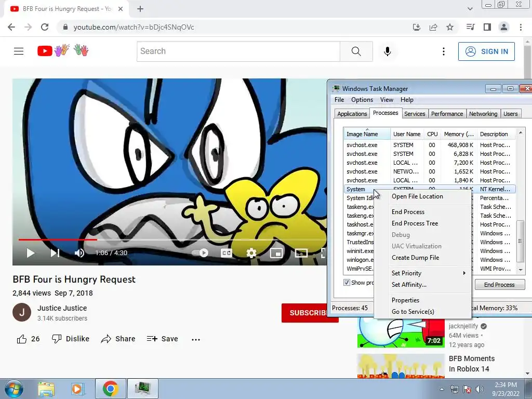Open the File menu in Task Manager

pos(339,100)
